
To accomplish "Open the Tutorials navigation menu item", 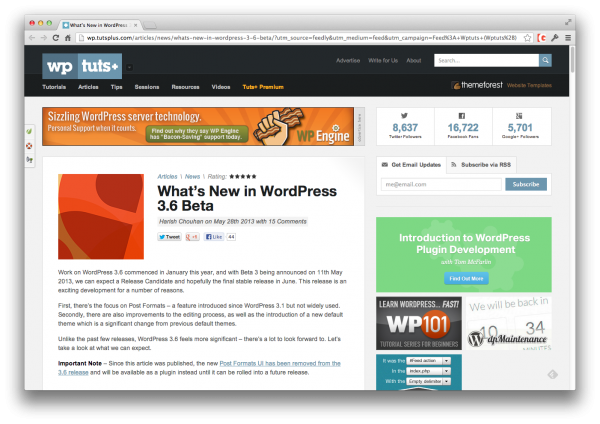I will [54, 87].
